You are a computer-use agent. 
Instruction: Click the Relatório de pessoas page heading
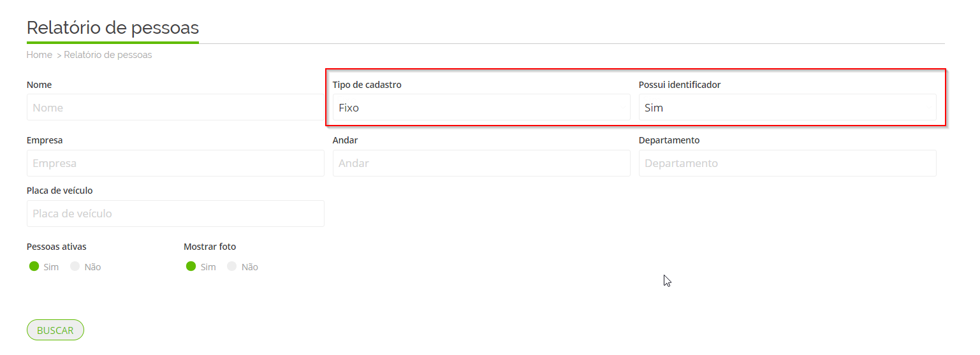[113, 28]
